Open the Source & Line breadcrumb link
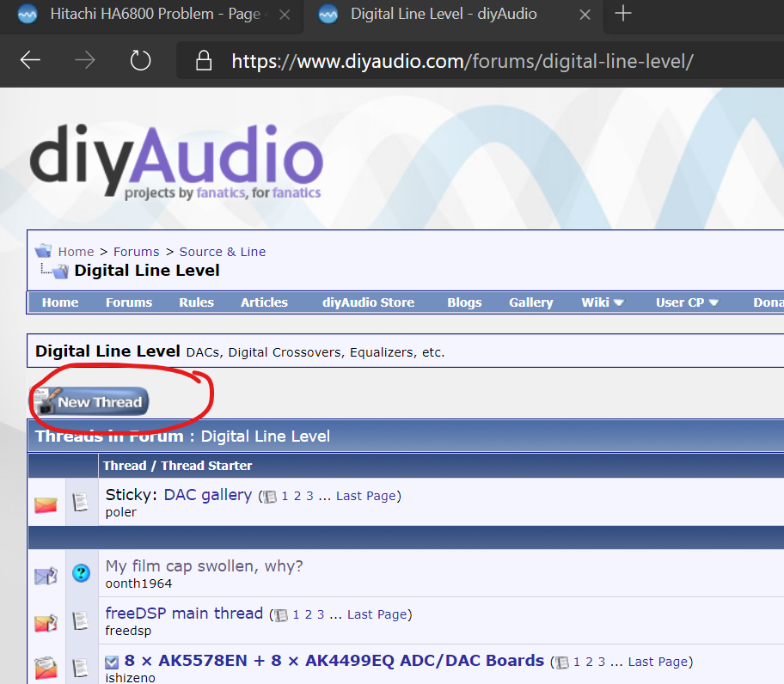 click(223, 251)
